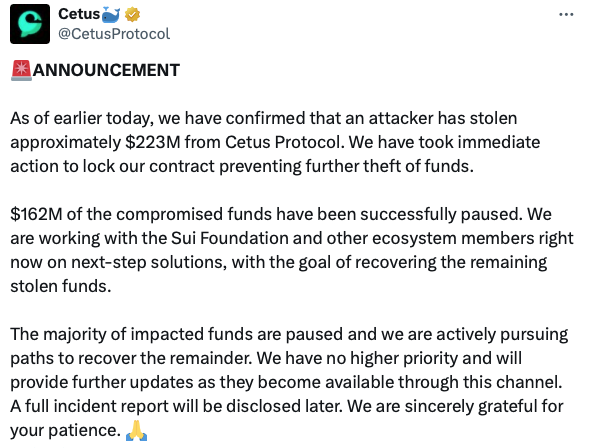Click the gold verified badge
This screenshot has width=590, height=448.
click(x=132, y=15)
